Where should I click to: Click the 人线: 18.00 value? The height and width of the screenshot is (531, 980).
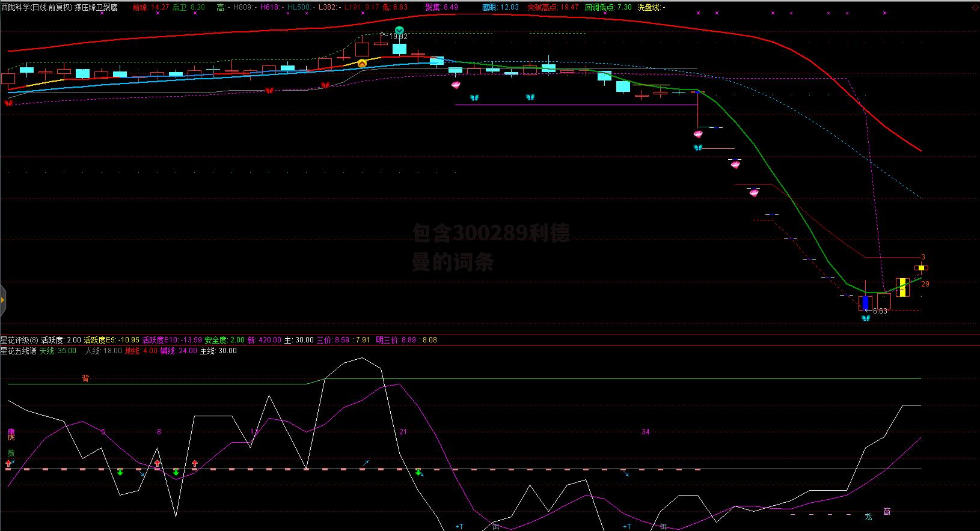[103, 351]
